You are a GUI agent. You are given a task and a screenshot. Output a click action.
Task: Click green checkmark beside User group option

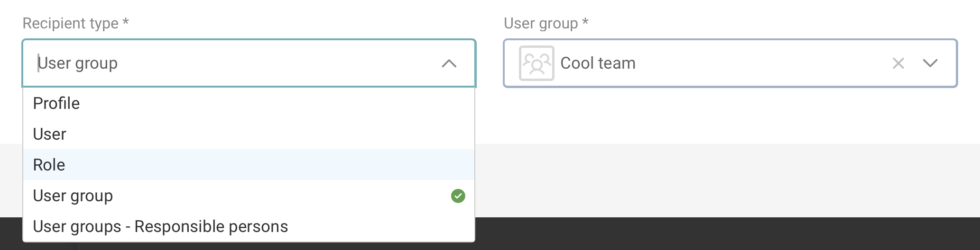point(458,196)
